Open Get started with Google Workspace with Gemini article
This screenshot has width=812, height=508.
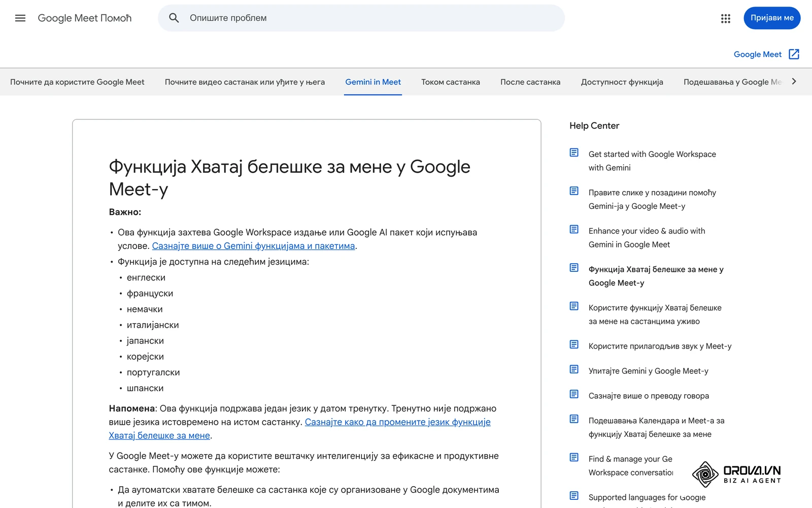[x=652, y=161]
